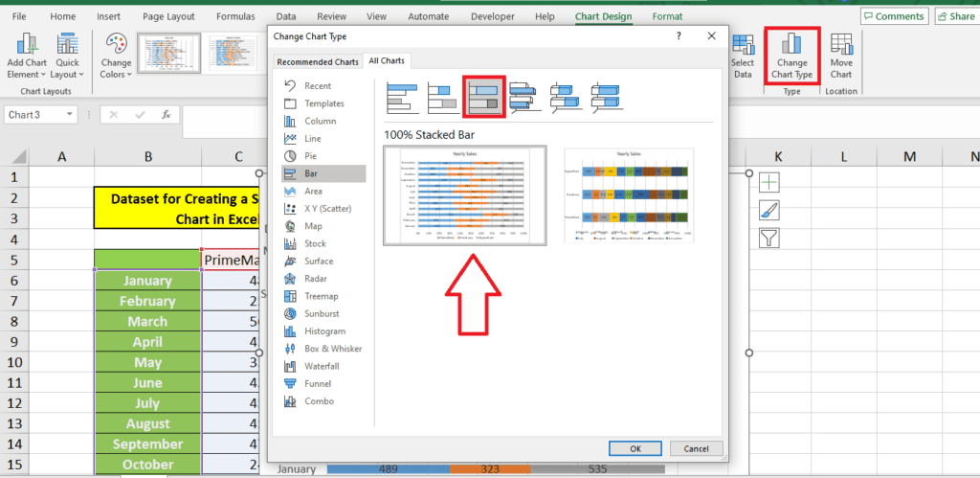
Task: Choose Templates chart category
Action: (323, 103)
